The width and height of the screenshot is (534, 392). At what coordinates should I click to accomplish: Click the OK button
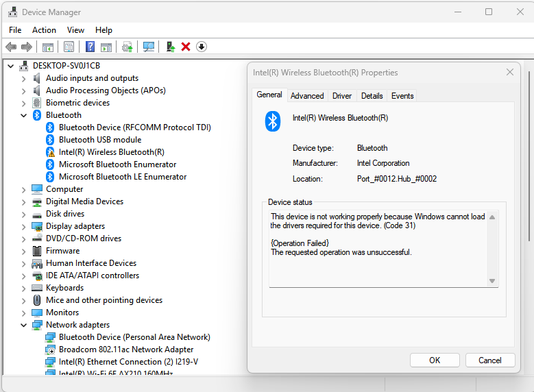pyautogui.click(x=435, y=360)
